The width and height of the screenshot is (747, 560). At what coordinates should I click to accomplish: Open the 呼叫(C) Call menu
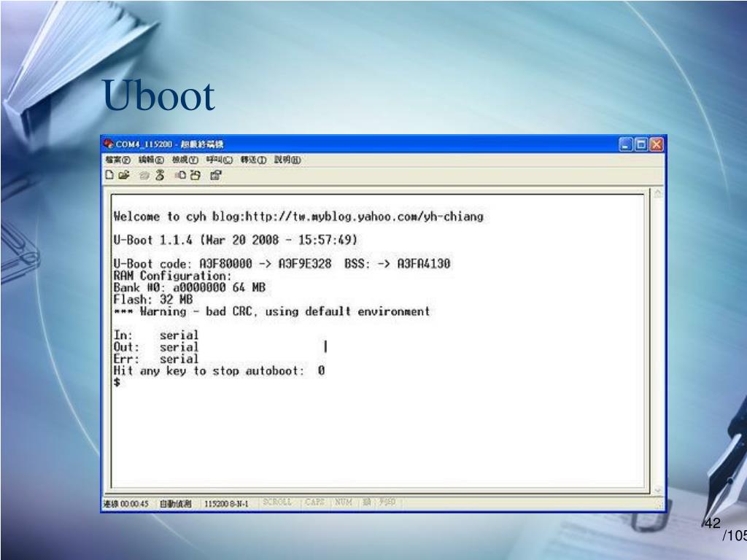[219, 160]
